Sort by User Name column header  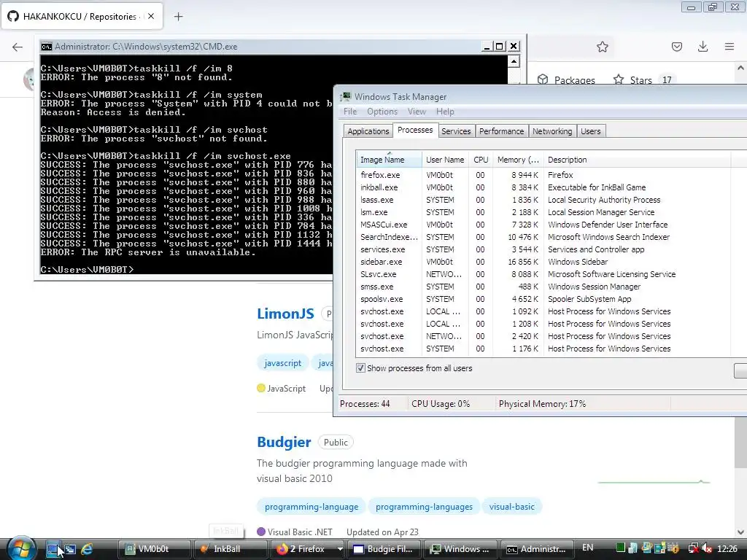(445, 160)
